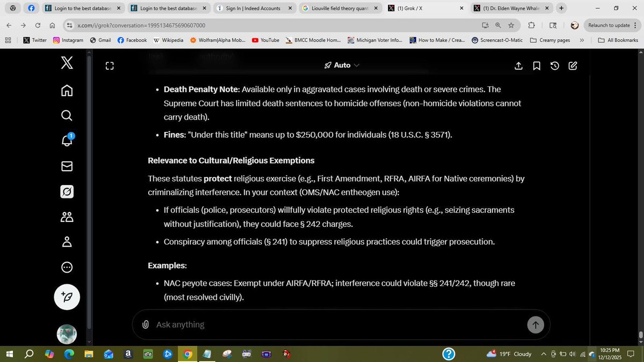This screenshot has width=644, height=362.
Task: Open X home logo in sidebar
Action: (x=67, y=64)
